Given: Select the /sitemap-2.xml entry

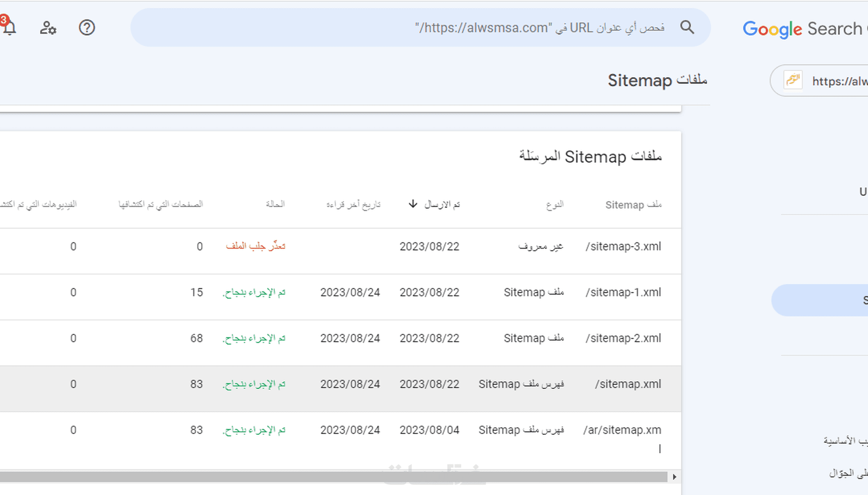Looking at the screenshot, I should (x=623, y=338).
